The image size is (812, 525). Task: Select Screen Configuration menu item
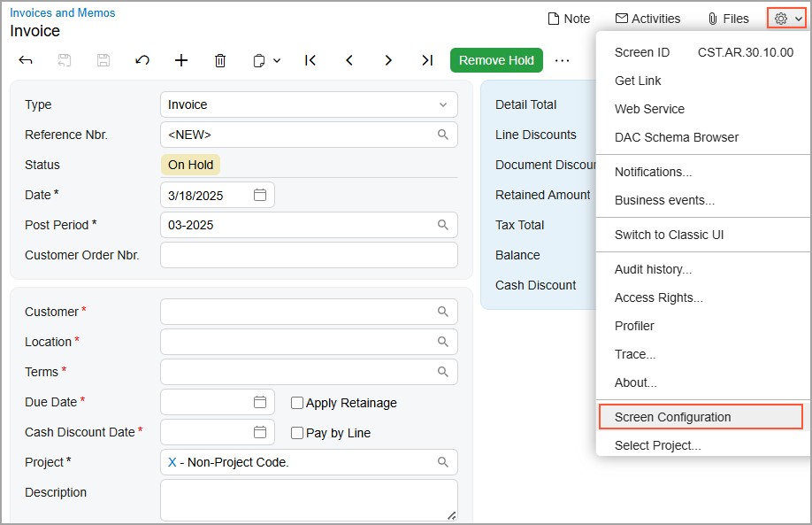(x=673, y=417)
